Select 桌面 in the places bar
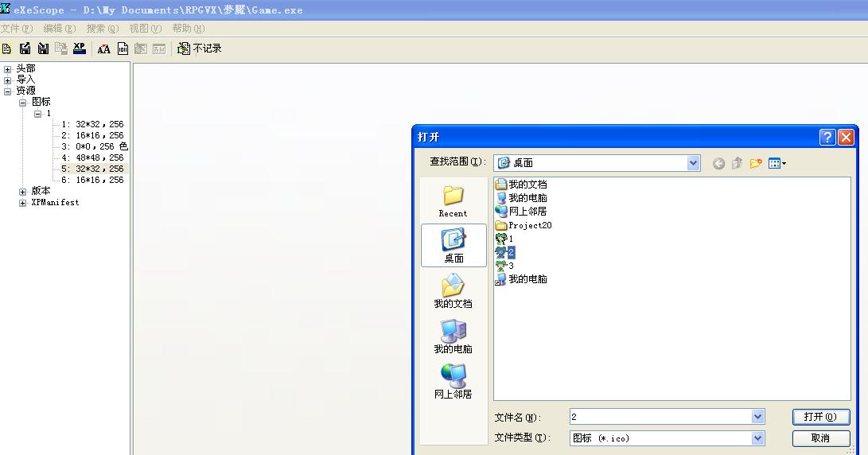This screenshot has width=868, height=455. [454, 246]
